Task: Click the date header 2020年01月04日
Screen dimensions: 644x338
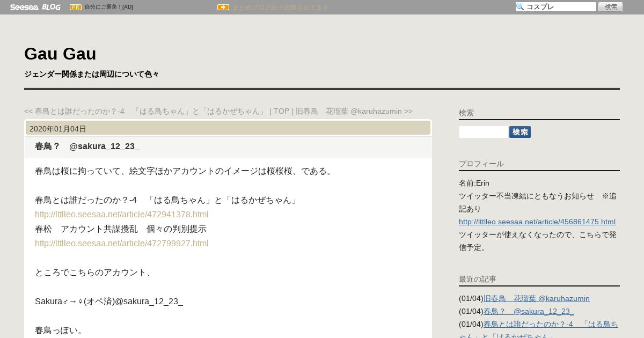Action: click(58, 129)
